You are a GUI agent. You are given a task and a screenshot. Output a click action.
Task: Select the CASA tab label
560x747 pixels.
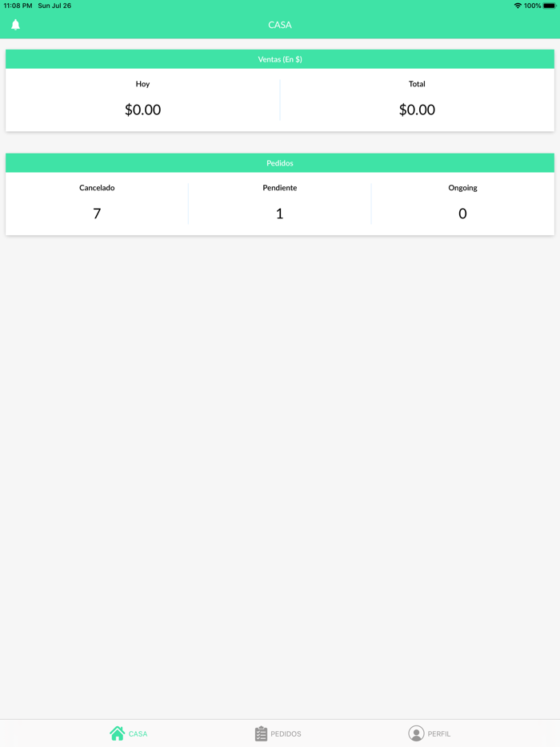[138, 734]
